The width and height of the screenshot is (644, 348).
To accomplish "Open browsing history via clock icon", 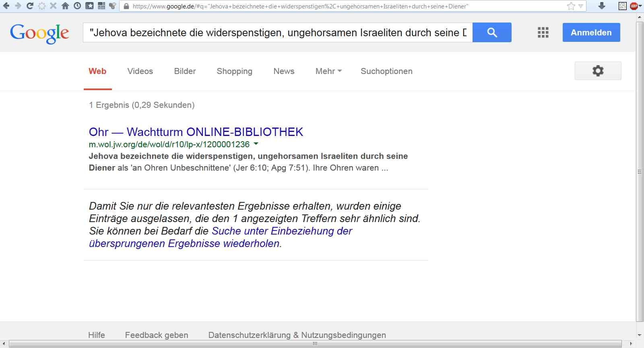I will (77, 6).
